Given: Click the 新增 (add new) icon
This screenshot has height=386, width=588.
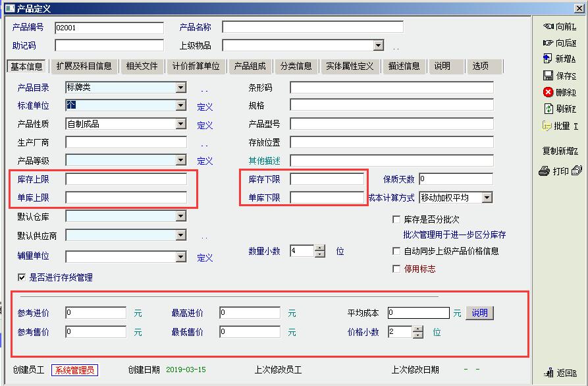Looking at the screenshot, I should pos(548,59).
